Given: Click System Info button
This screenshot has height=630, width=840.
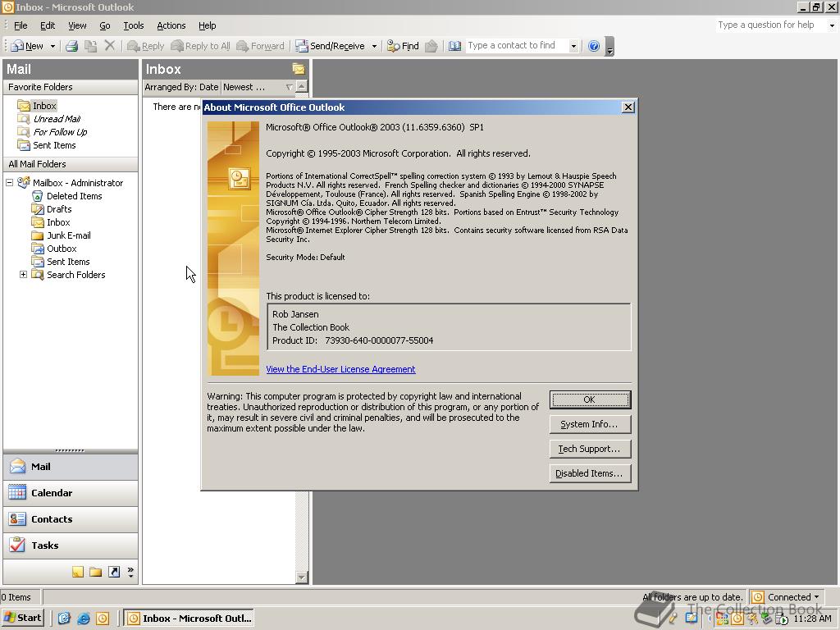Looking at the screenshot, I should pos(590,424).
